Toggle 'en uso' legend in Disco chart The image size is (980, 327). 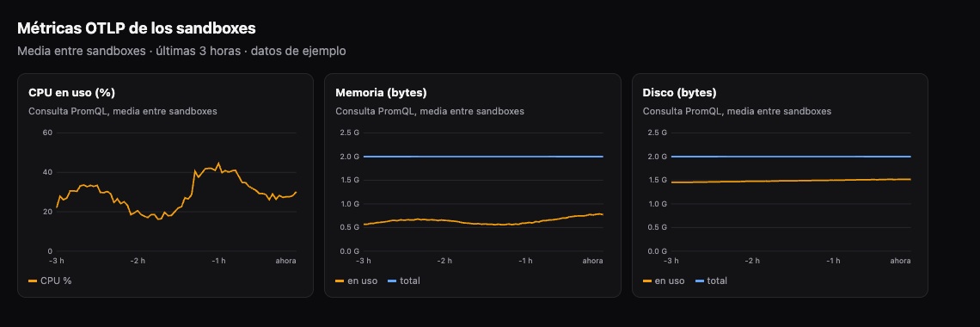click(663, 281)
